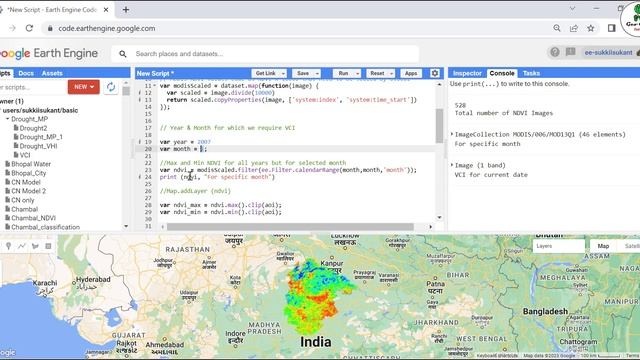Open the browser side panel icon
Image resolution: width=640 pixels, height=360 pixels.
coord(611,28)
